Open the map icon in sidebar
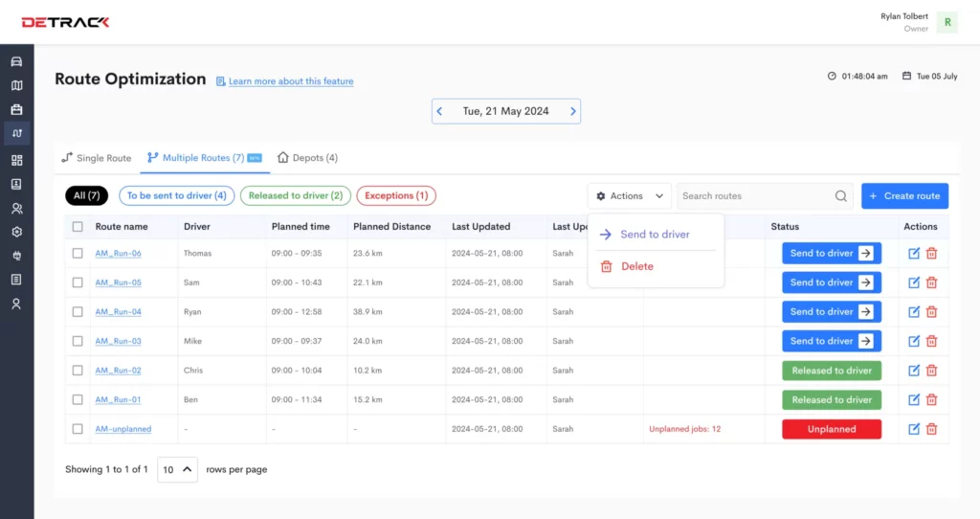This screenshot has height=519, width=980. click(x=17, y=85)
